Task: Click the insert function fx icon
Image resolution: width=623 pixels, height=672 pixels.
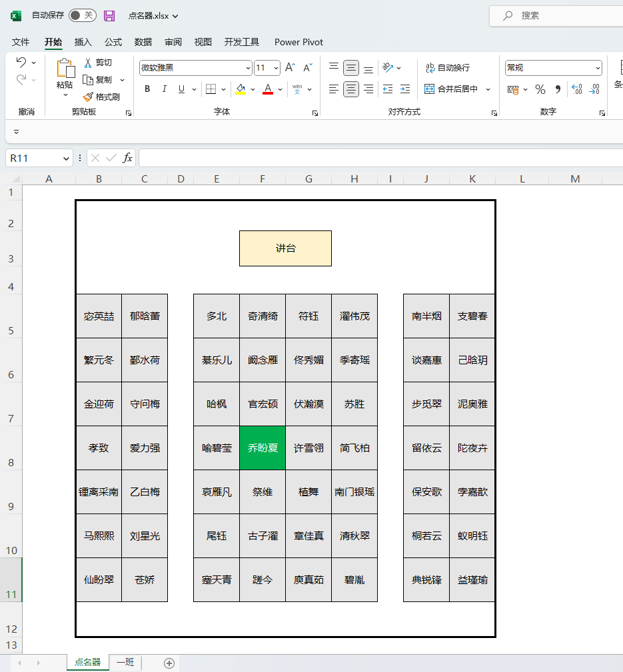Action: (127, 158)
